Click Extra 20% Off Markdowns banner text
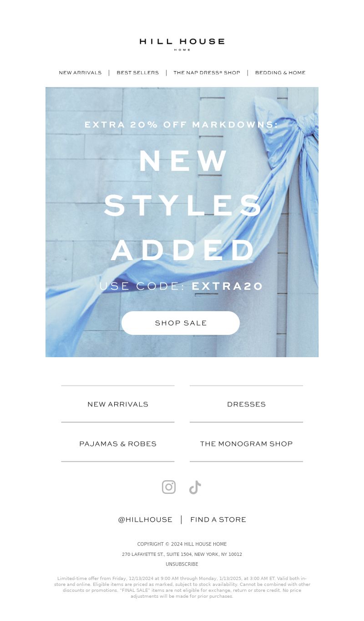The height and width of the screenshot is (621, 364). (x=181, y=124)
